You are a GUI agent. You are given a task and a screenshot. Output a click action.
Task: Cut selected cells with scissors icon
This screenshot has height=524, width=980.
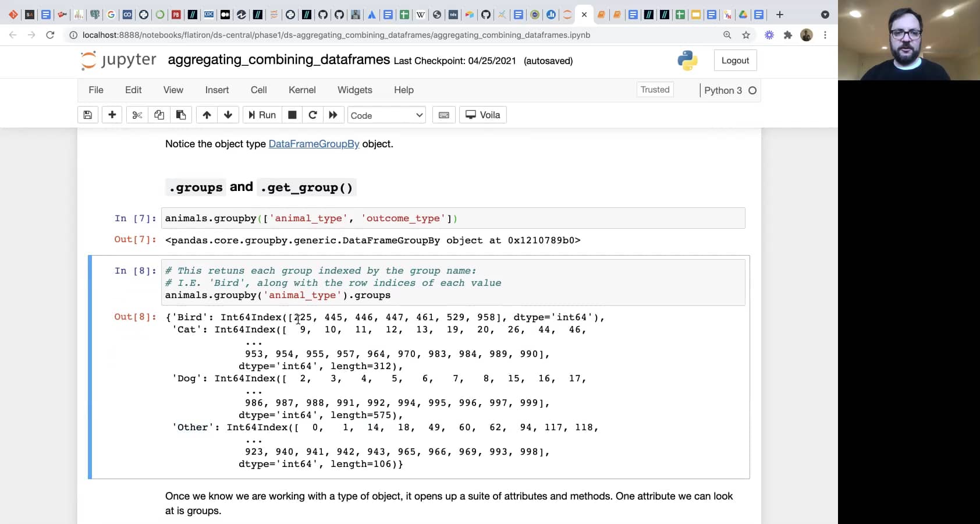tap(137, 115)
